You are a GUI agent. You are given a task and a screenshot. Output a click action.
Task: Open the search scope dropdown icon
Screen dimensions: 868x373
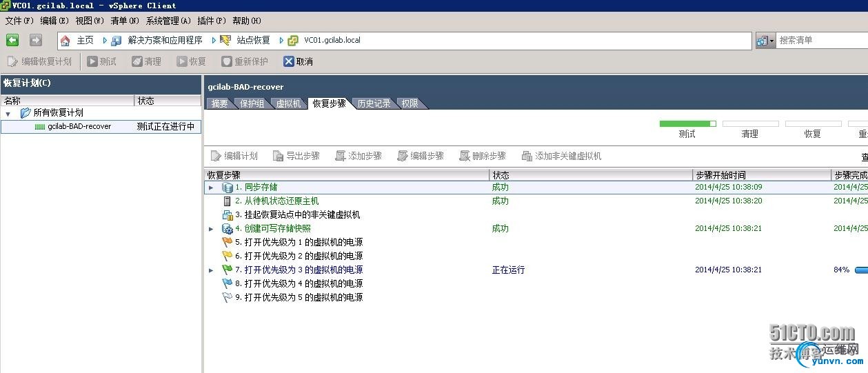coord(765,41)
